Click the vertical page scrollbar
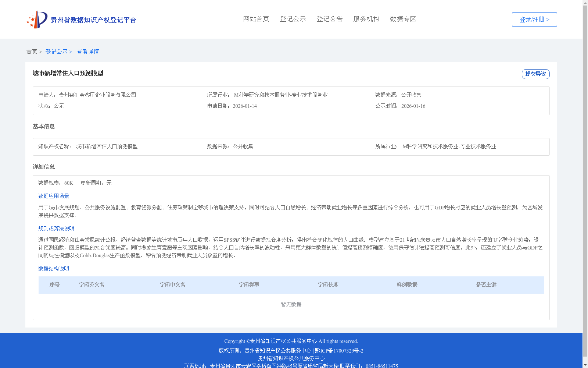 coord(585,181)
